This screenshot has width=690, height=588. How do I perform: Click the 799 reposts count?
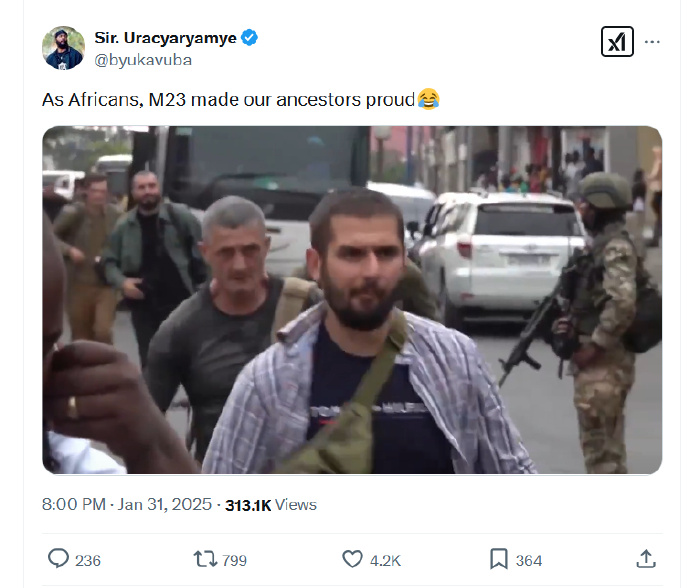point(234,561)
